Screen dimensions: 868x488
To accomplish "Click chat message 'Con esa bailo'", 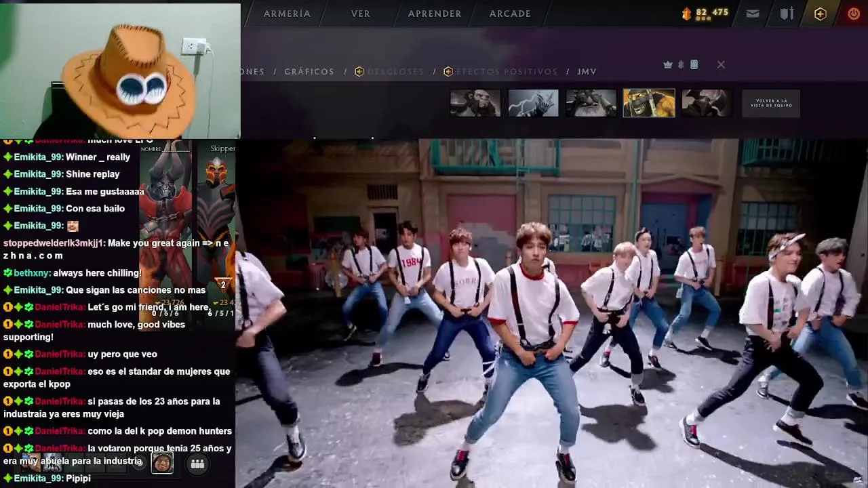I will pyautogui.click(x=95, y=209).
